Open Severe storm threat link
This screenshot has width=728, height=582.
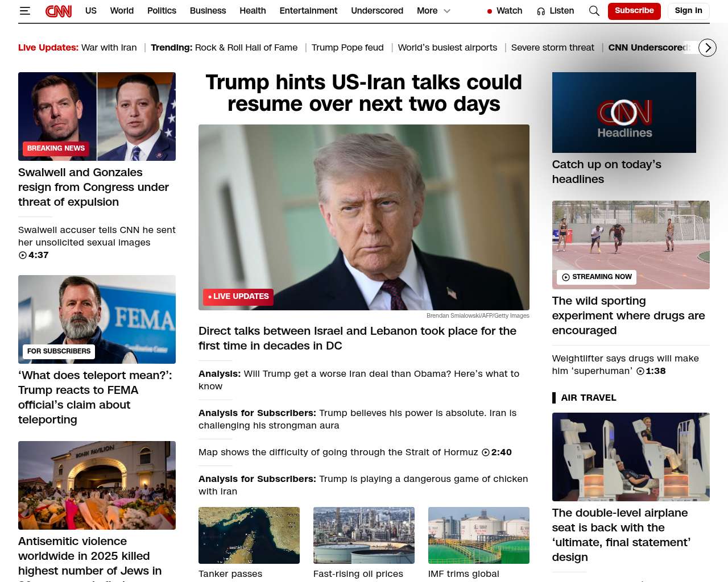(553, 48)
